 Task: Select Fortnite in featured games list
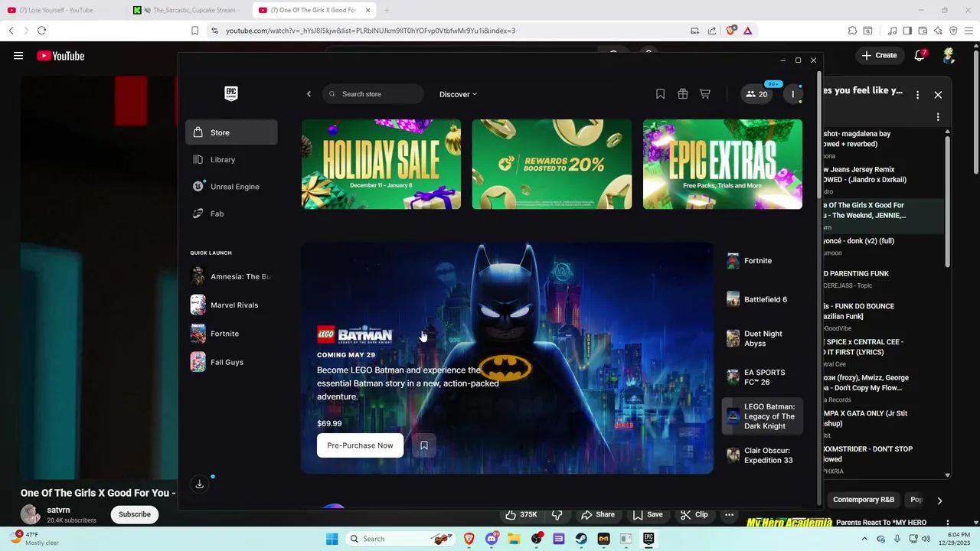click(x=763, y=261)
